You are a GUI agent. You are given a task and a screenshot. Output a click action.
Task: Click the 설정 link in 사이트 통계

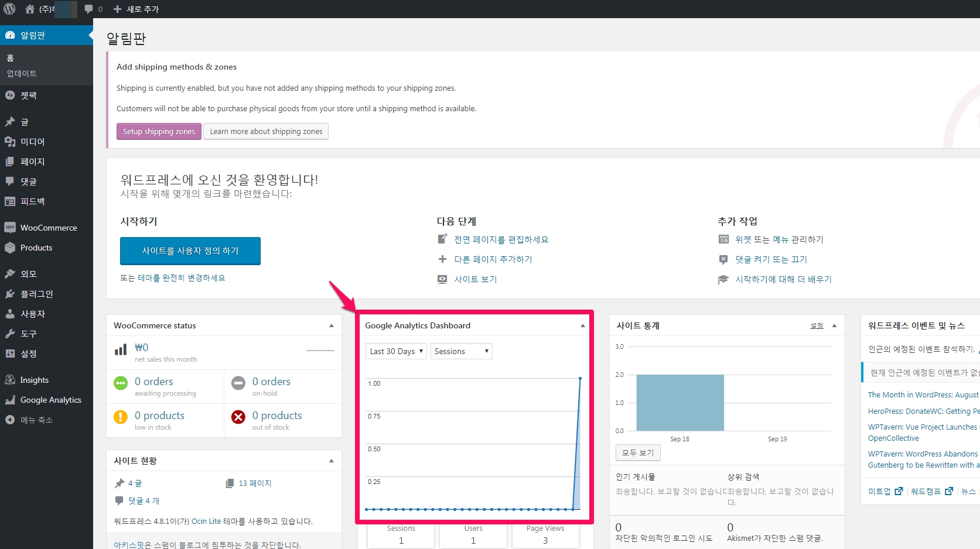point(817,325)
